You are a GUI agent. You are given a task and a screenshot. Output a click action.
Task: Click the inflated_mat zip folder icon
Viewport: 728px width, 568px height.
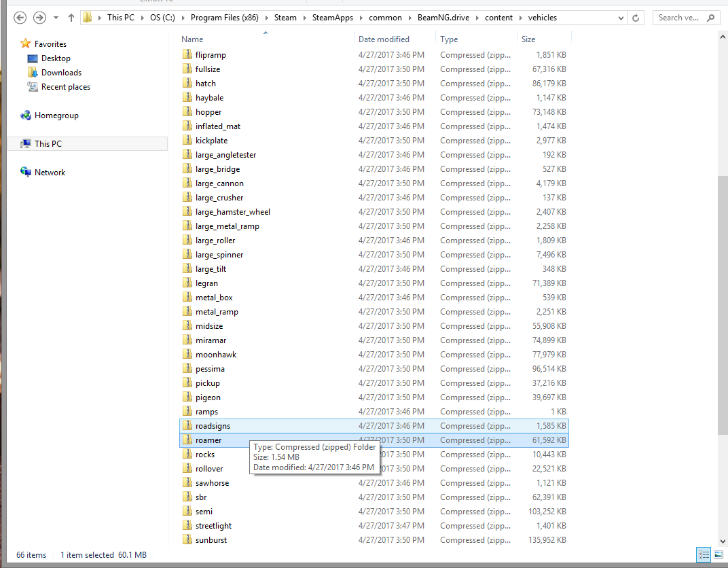[187, 126]
